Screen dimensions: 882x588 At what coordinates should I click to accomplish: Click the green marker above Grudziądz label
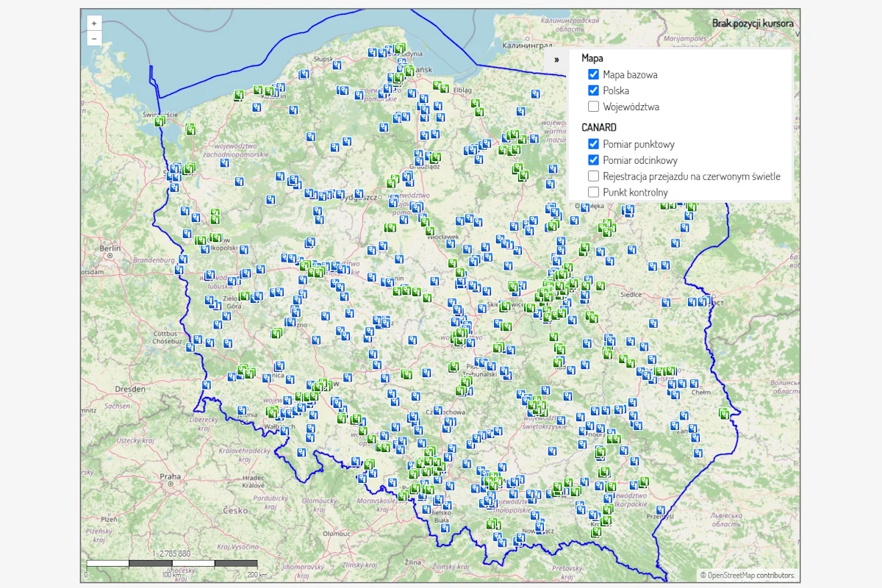pos(436,157)
